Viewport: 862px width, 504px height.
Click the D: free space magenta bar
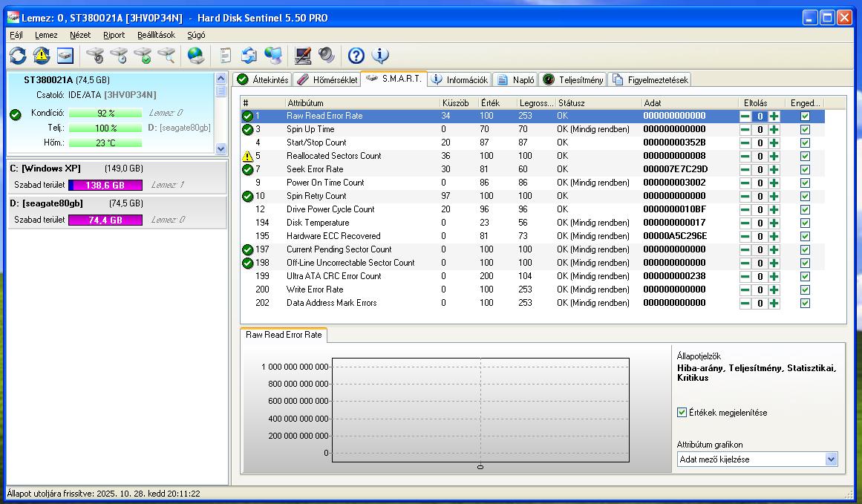coord(105,220)
